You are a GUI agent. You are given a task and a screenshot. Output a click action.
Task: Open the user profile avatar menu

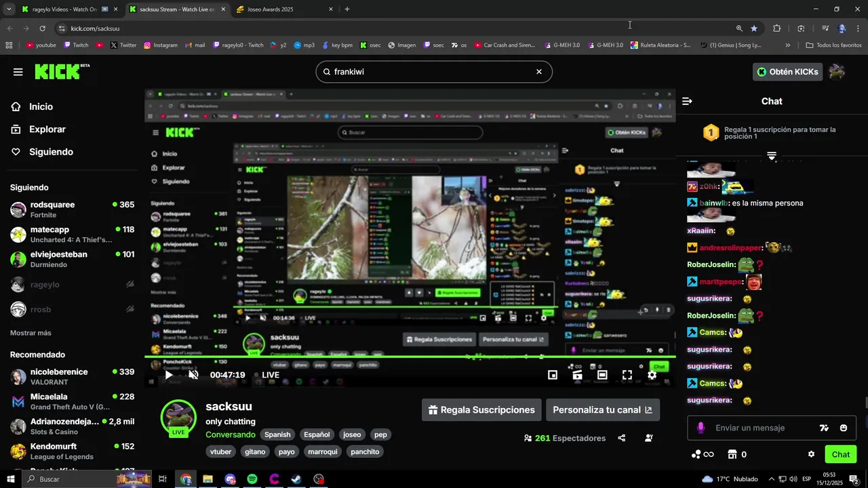pos(837,72)
